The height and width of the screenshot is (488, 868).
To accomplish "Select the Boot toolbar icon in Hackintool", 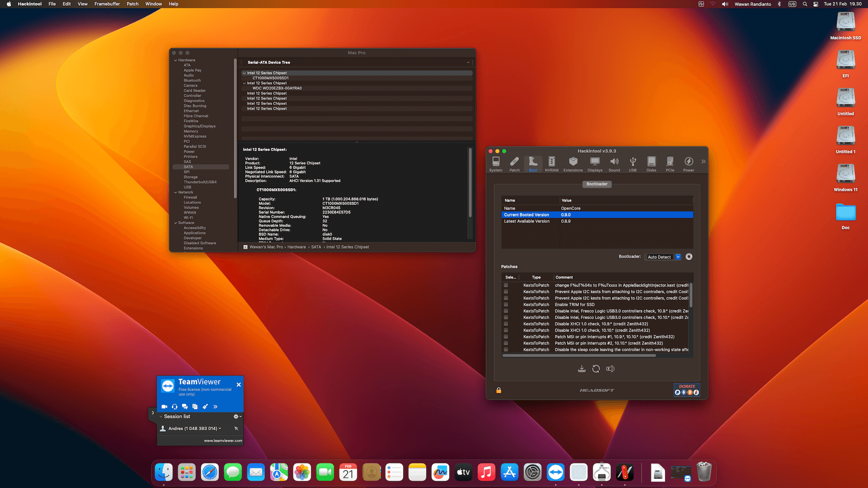I will pos(533,164).
